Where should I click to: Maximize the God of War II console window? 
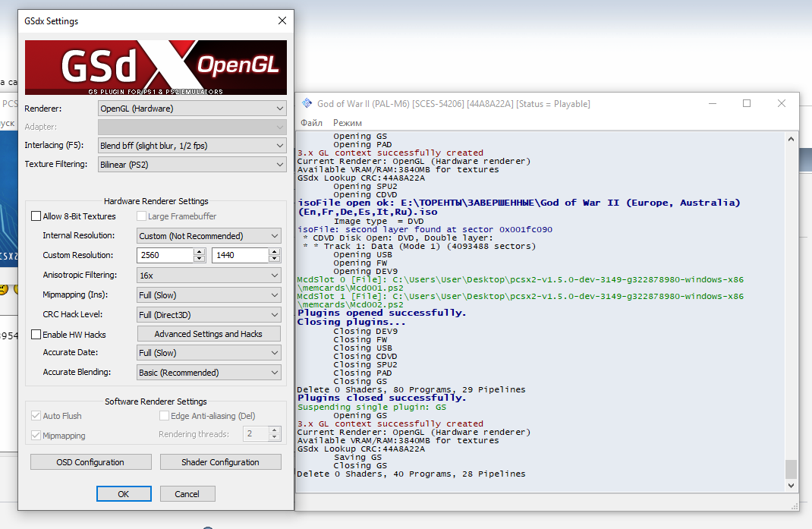click(x=747, y=104)
